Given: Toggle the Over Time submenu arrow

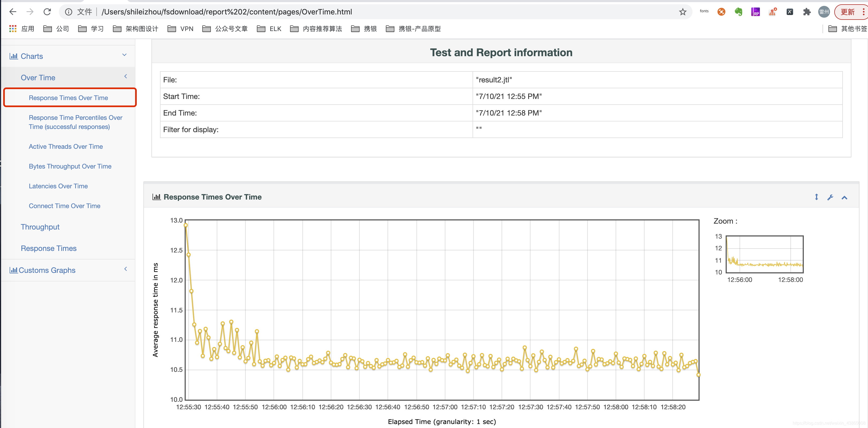Looking at the screenshot, I should 125,77.
